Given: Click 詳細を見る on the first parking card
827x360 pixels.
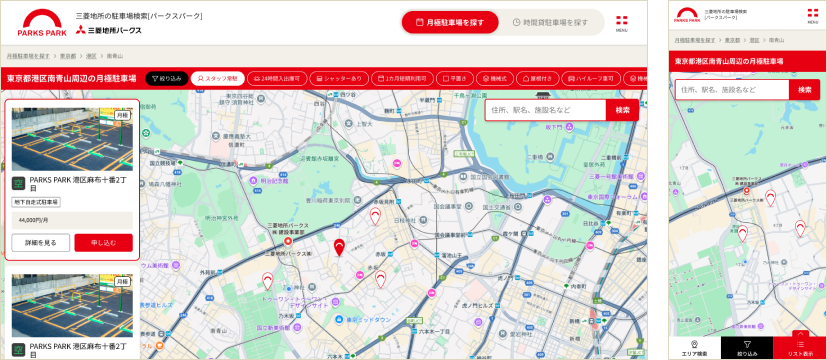Looking at the screenshot, I should click(x=41, y=242).
